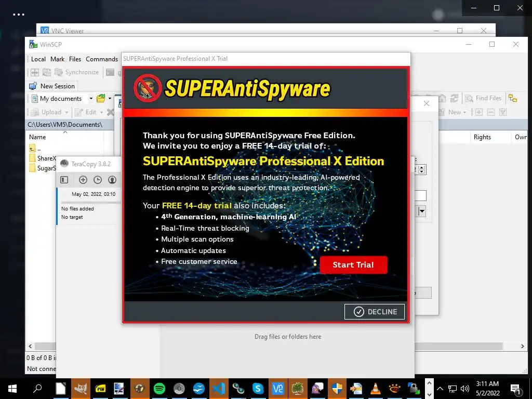Sort local files by Name column
532x399 pixels.
point(37,137)
